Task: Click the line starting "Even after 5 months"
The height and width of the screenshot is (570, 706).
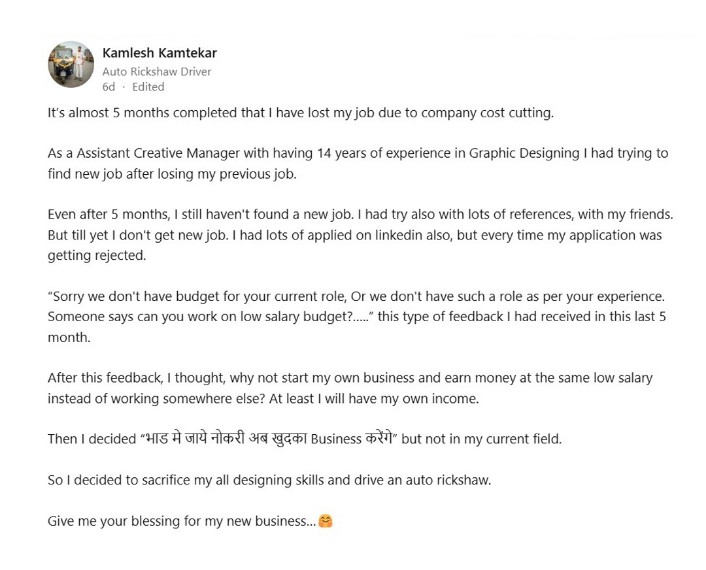Action: 360,215
